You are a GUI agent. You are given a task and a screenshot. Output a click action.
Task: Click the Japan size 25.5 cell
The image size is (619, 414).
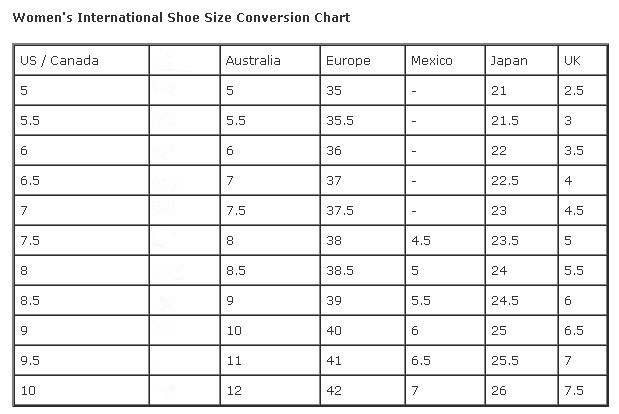pyautogui.click(x=504, y=360)
